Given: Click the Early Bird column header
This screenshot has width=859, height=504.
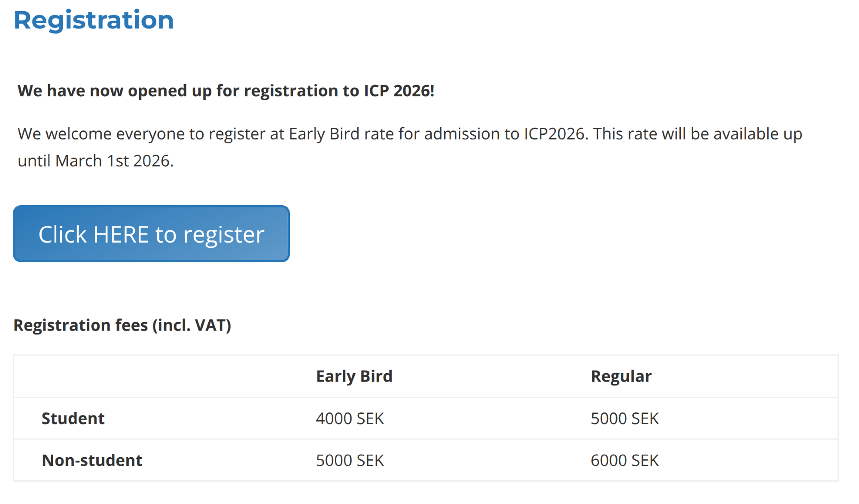Looking at the screenshot, I should [x=354, y=376].
